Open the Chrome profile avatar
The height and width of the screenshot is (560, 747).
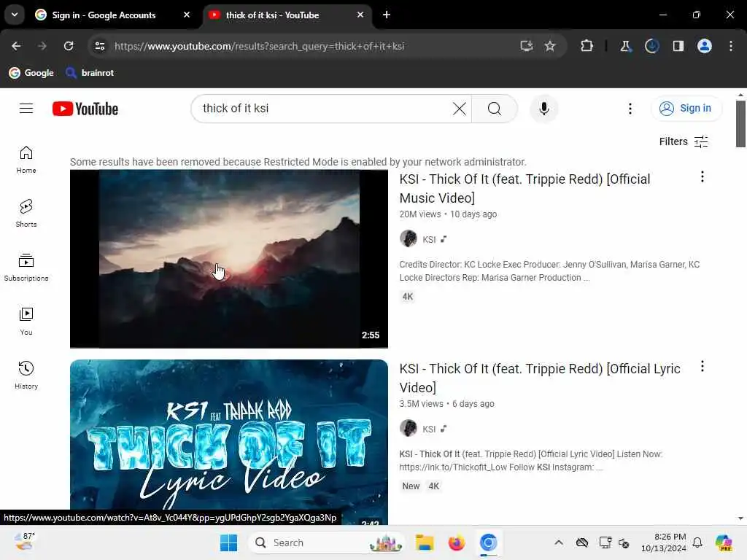tap(705, 46)
